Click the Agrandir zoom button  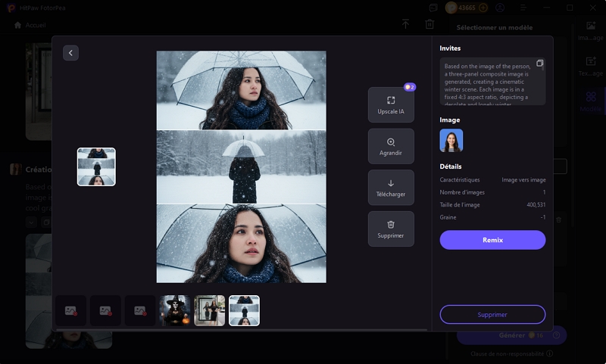click(391, 147)
